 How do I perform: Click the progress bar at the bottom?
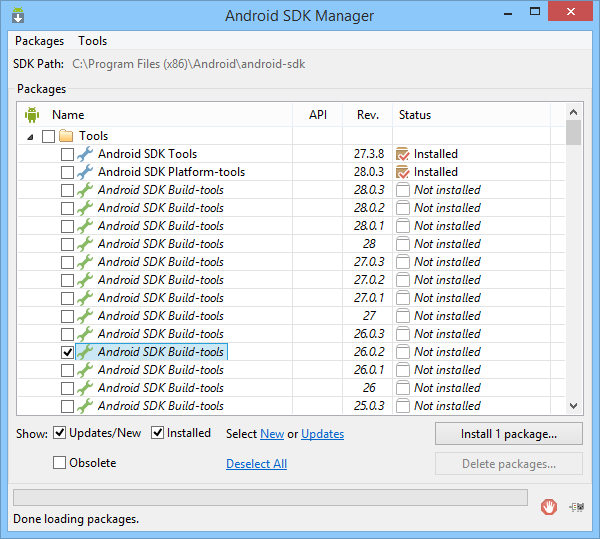(270, 497)
